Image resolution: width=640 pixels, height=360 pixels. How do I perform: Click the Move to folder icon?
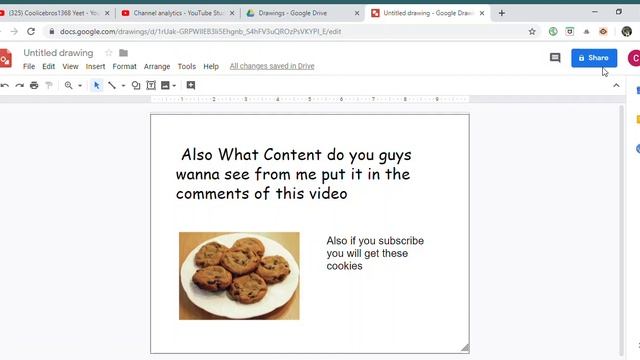coord(123,53)
